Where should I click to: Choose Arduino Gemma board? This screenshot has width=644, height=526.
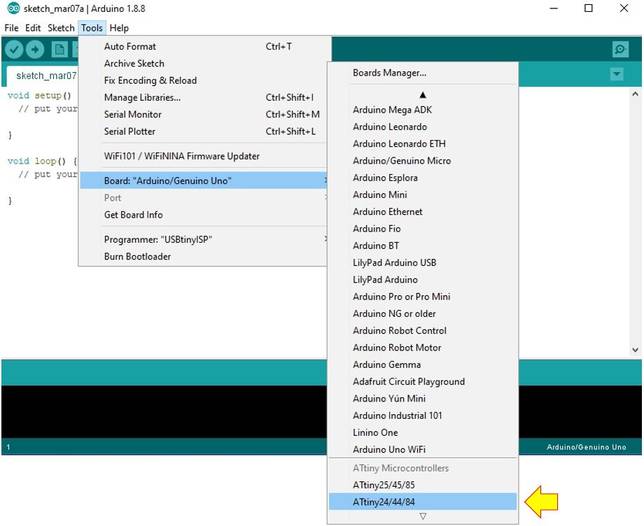click(x=423, y=364)
